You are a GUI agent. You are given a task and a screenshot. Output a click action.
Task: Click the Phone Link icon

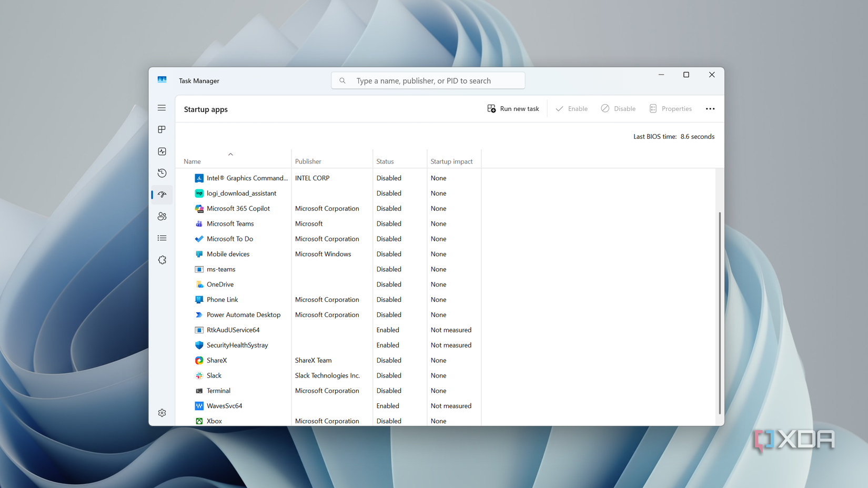tap(199, 300)
